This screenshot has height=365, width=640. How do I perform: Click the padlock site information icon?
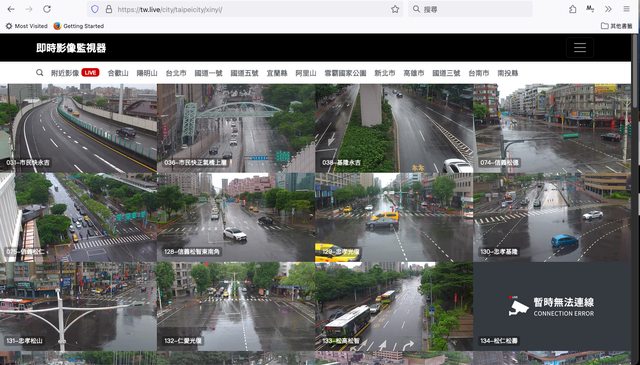coord(109,9)
